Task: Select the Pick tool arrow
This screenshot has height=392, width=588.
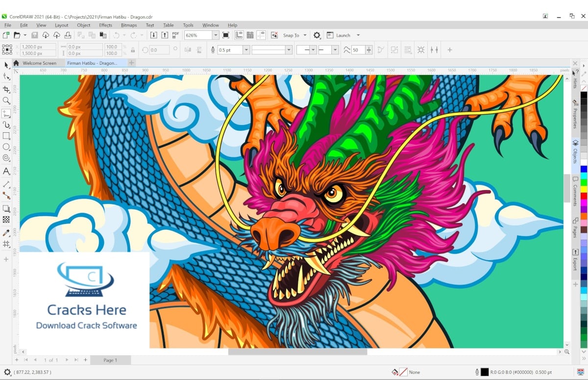Action: point(6,65)
